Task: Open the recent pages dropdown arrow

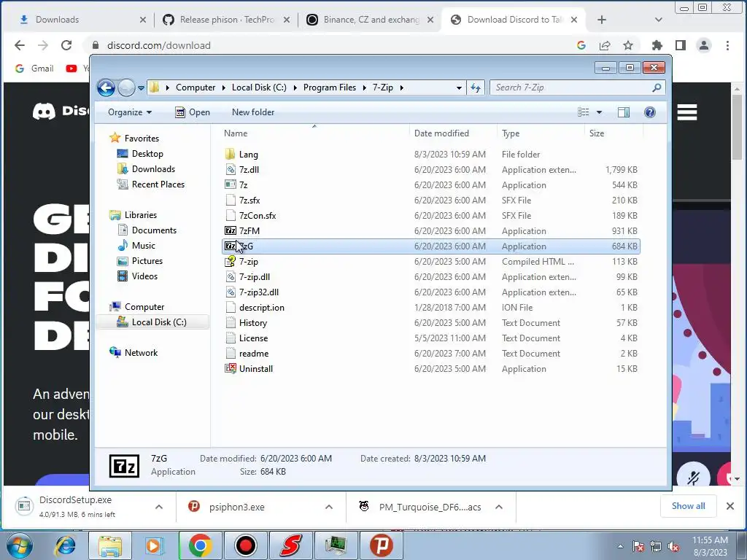Action: 141,88
